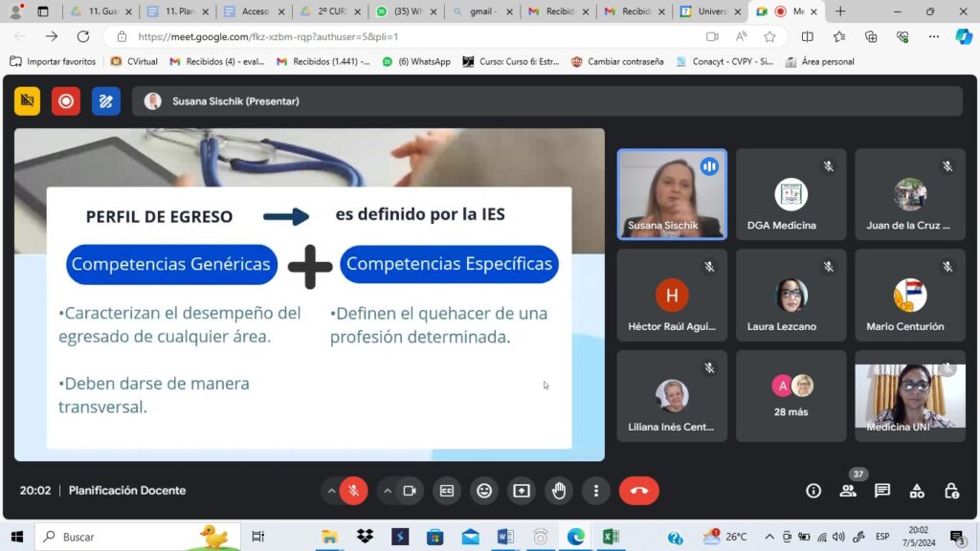Click the red recording indicator icon
Screen dimensions: 980x551
click(x=65, y=100)
